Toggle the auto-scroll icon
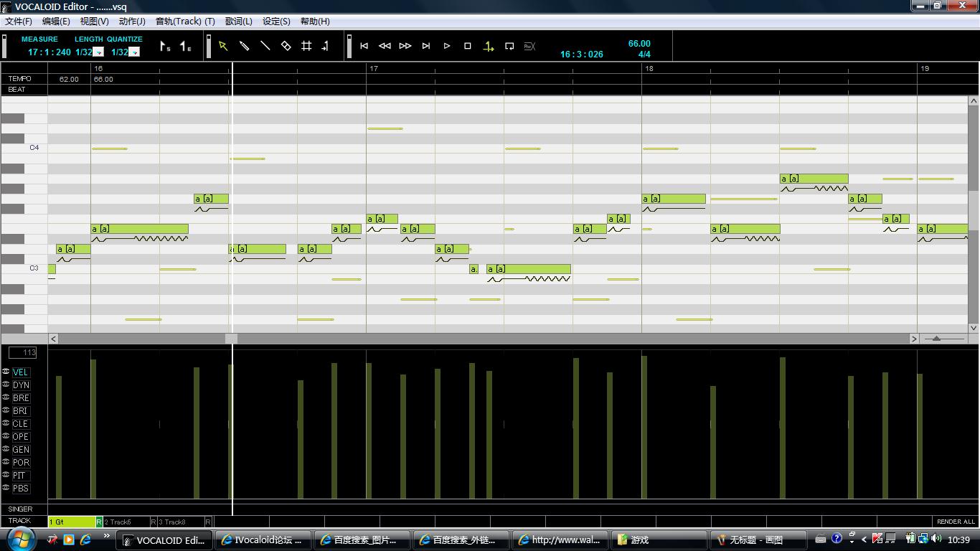980x551 pixels. (489, 46)
